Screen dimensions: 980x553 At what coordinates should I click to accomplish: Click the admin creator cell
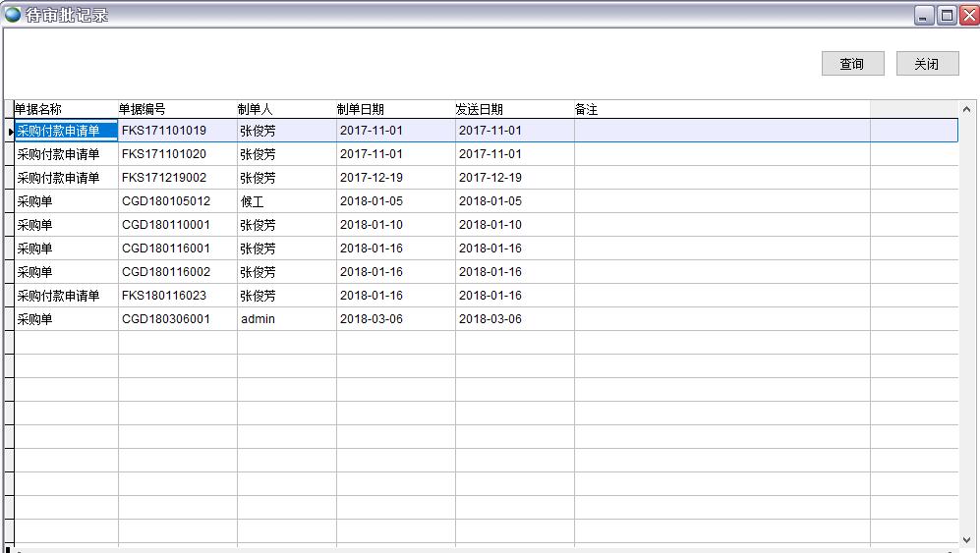click(x=258, y=319)
